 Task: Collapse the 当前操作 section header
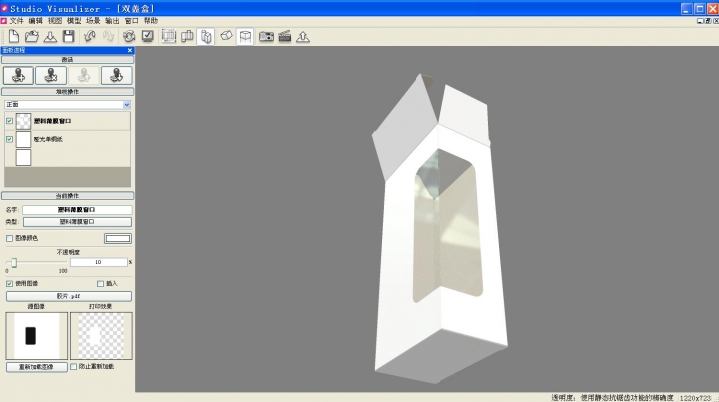[x=67, y=195]
